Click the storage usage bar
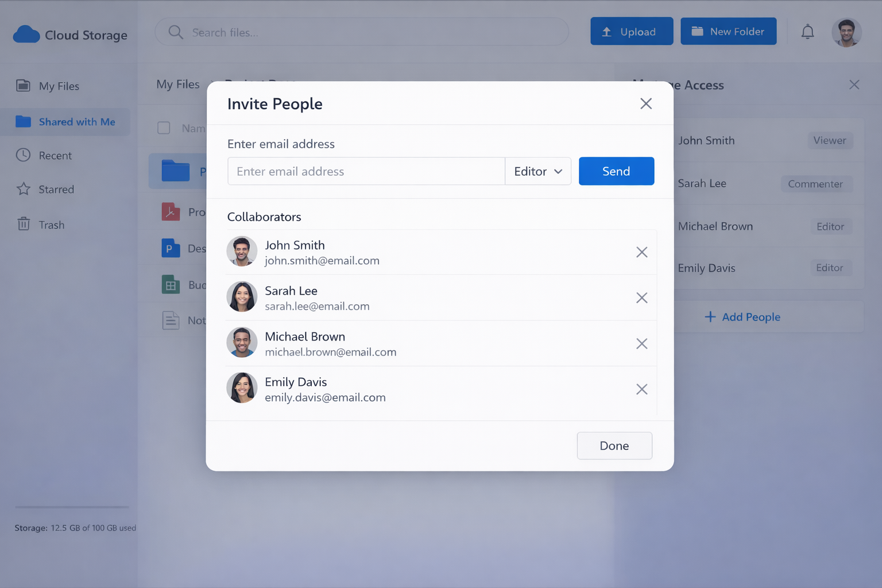The image size is (882, 588). point(72,507)
